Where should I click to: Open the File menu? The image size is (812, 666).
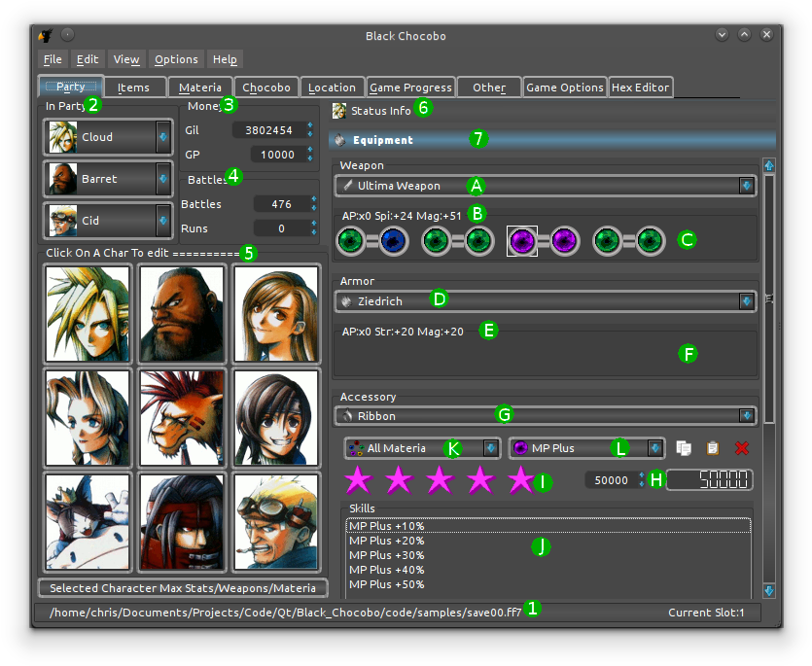53,59
